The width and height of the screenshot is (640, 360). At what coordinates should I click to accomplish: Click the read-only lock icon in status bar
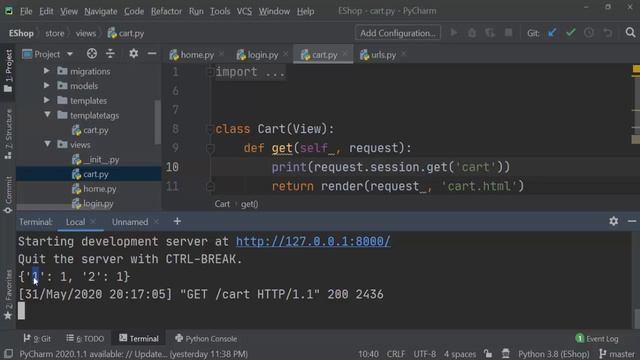pos(488,353)
